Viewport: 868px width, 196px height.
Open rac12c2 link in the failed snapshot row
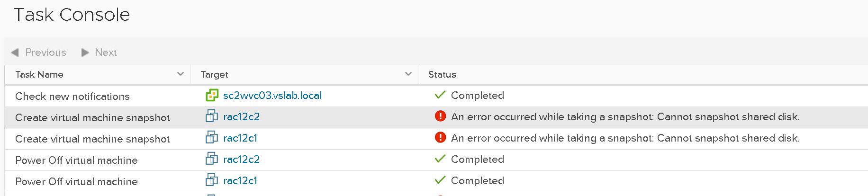pos(242,116)
